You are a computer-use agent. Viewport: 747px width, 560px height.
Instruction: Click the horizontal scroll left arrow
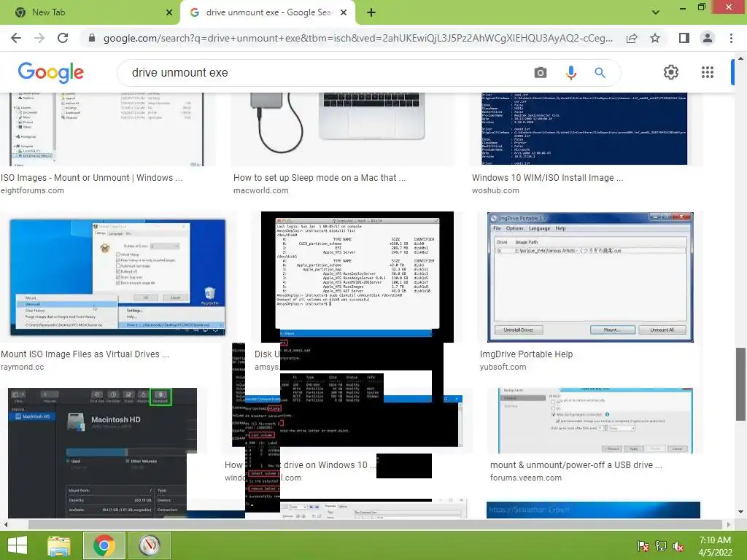coord(5,524)
